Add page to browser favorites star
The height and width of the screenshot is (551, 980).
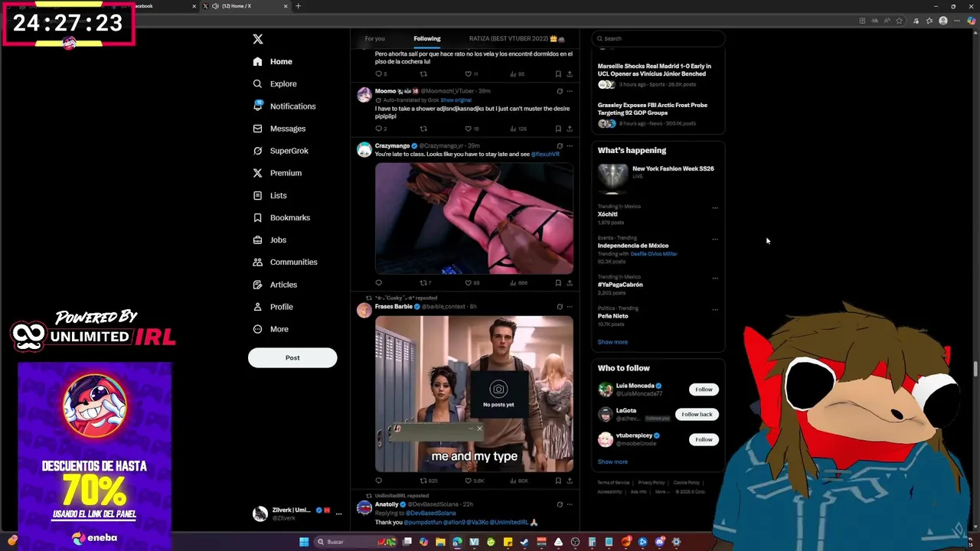(900, 21)
